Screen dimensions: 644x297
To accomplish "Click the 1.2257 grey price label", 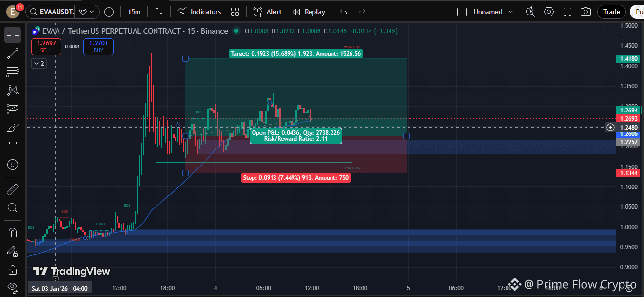I will point(628,142).
